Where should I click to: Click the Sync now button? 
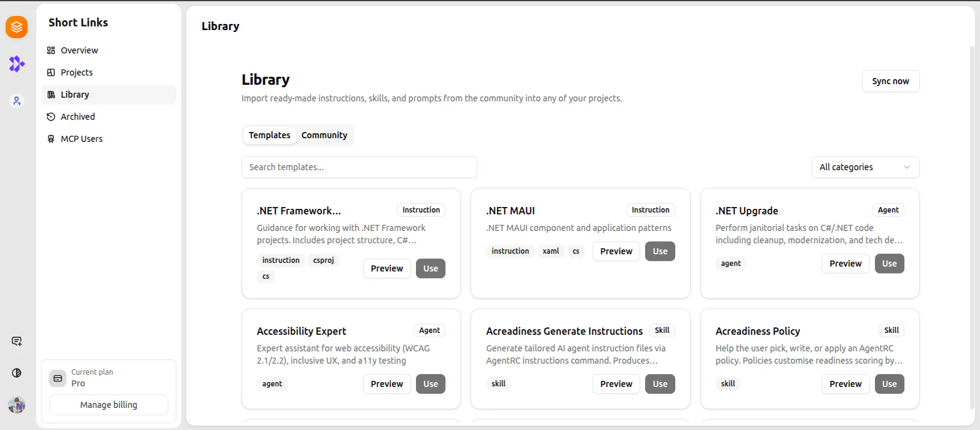(x=890, y=81)
